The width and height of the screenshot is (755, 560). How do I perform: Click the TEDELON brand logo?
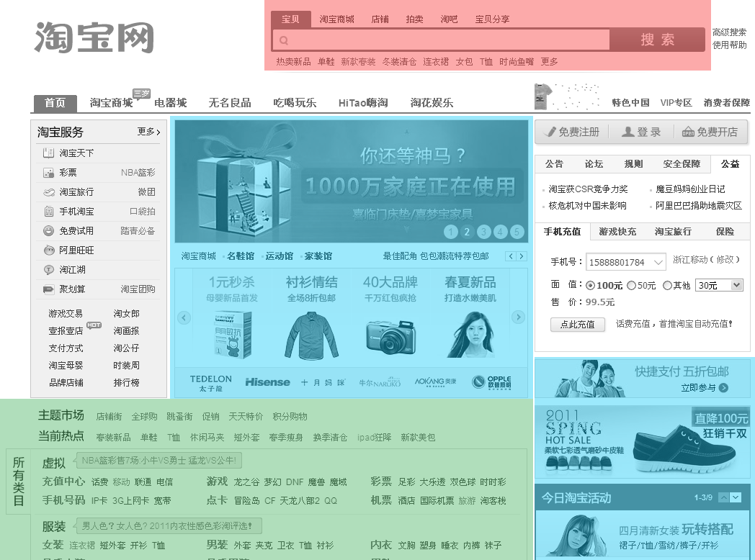click(x=211, y=383)
